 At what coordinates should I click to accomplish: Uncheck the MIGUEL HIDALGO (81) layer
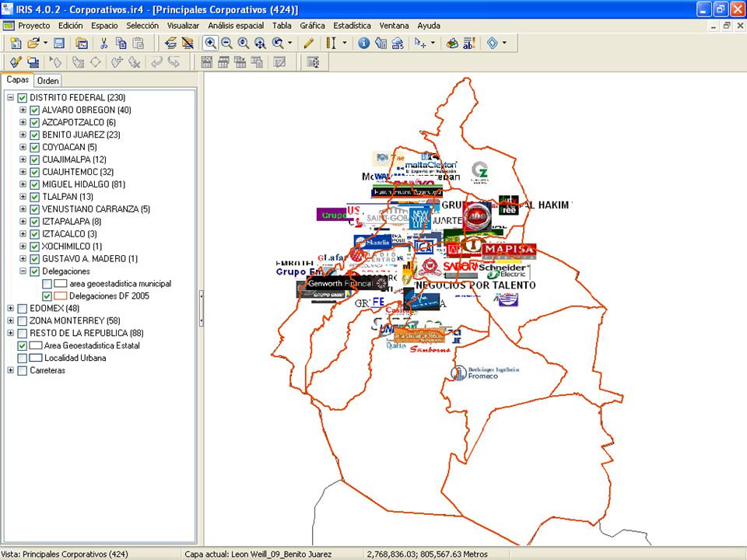tap(34, 185)
